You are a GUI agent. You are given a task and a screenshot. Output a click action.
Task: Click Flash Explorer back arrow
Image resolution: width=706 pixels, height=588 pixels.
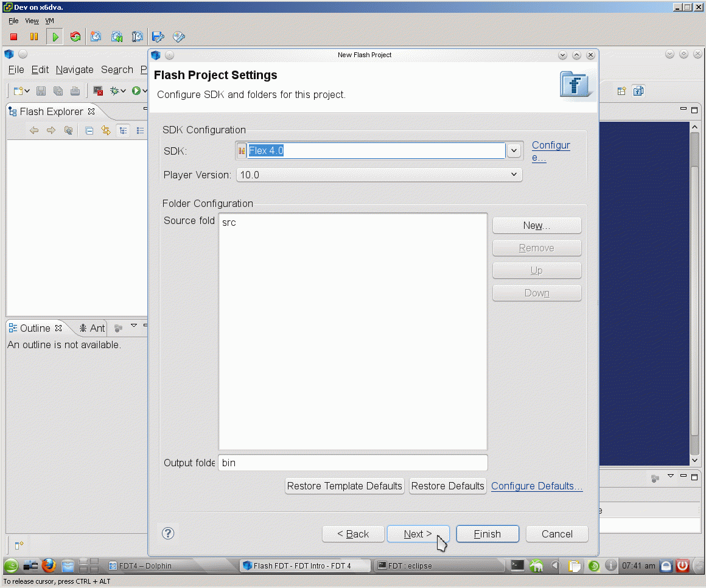(x=34, y=131)
